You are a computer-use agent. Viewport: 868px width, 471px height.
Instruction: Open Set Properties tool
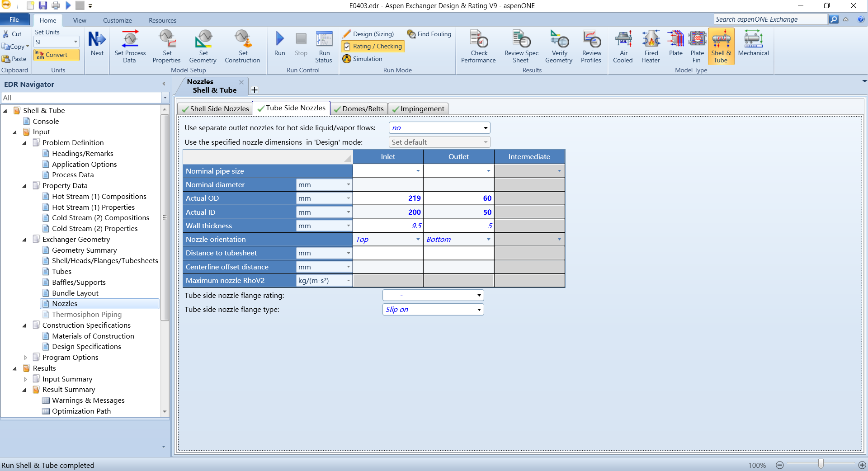click(166, 47)
